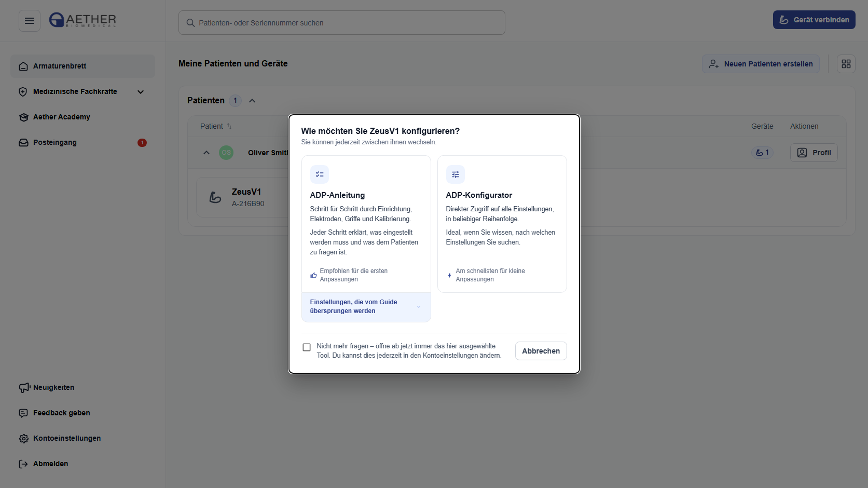Click the Neuigkeiten megaphone icon
The image size is (868, 488).
tap(24, 388)
